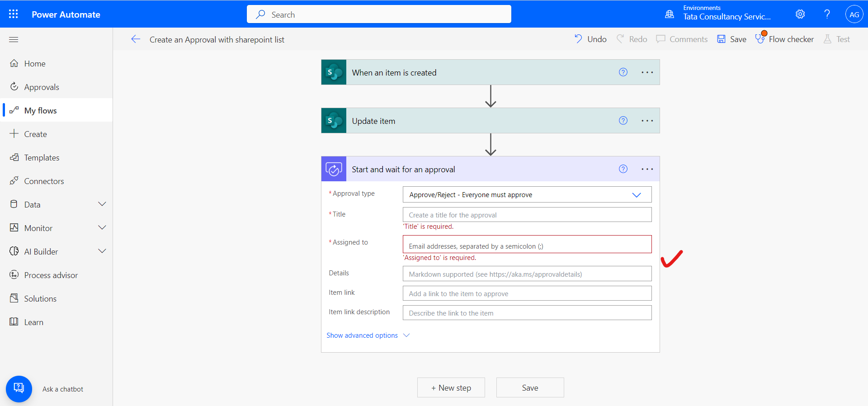This screenshot has height=406, width=868.
Task: Collapse the left navigation hamburger menu
Action: pos(14,40)
